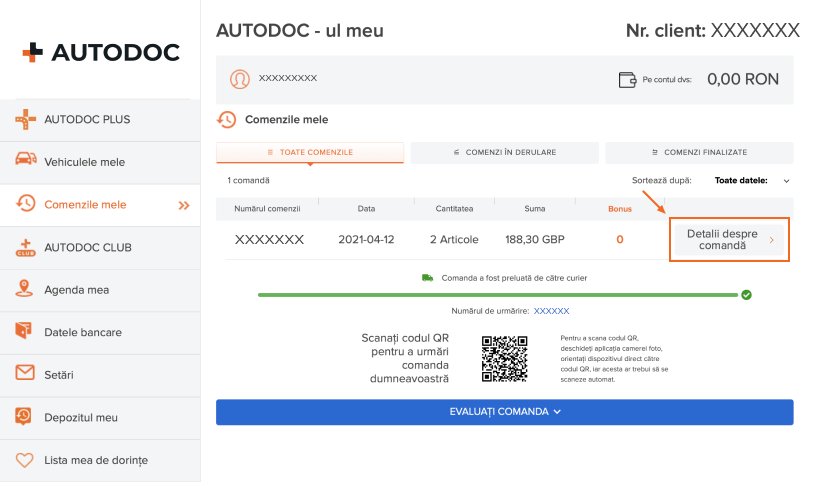
Task: Click the double chevron beside Comenzile mele
Action: pos(183,205)
